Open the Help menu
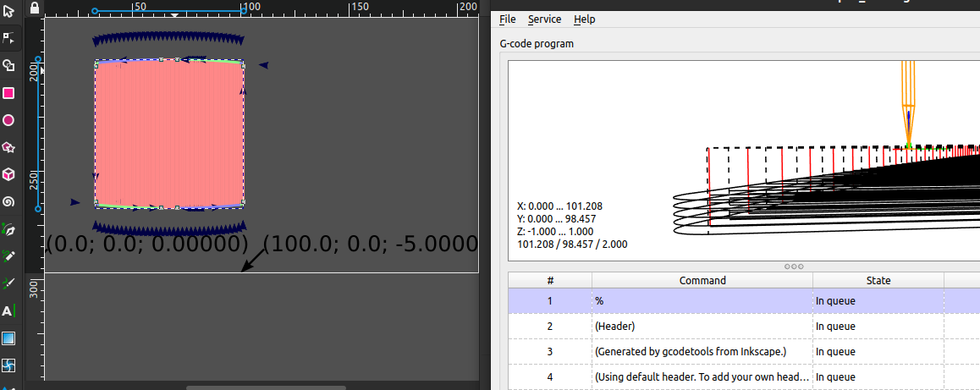This screenshot has width=980, height=390. pyautogui.click(x=585, y=19)
